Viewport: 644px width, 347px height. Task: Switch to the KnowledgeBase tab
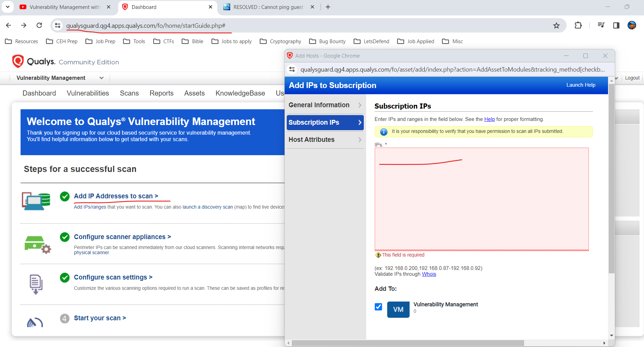coord(240,93)
